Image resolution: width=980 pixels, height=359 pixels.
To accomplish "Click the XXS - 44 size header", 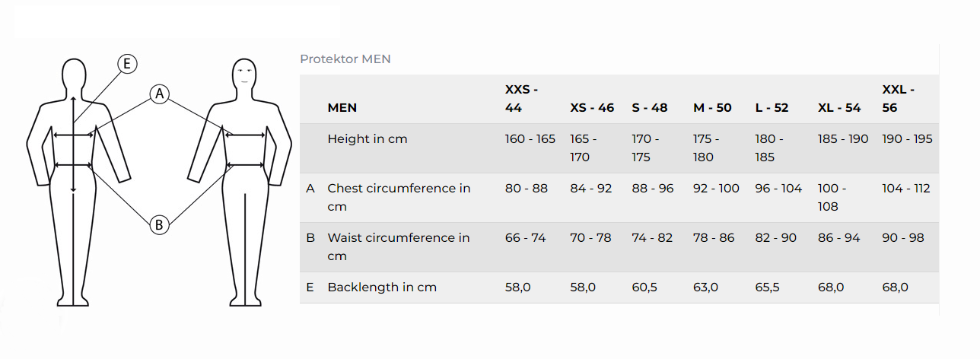I will pos(522,99).
